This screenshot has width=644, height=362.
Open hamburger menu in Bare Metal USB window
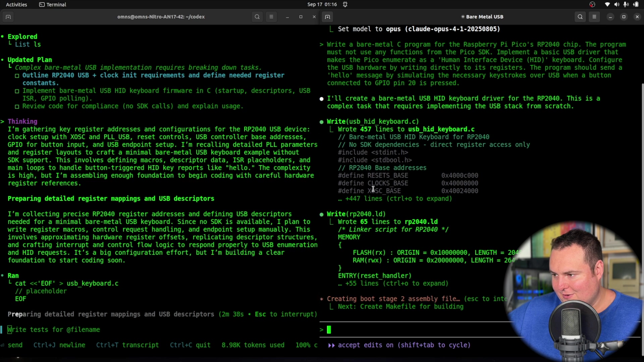click(x=594, y=17)
